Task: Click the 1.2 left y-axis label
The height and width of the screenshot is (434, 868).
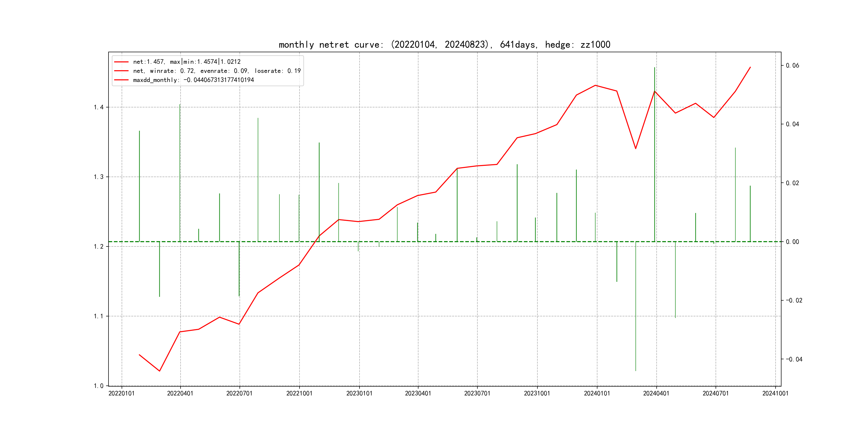Action: [x=99, y=247]
